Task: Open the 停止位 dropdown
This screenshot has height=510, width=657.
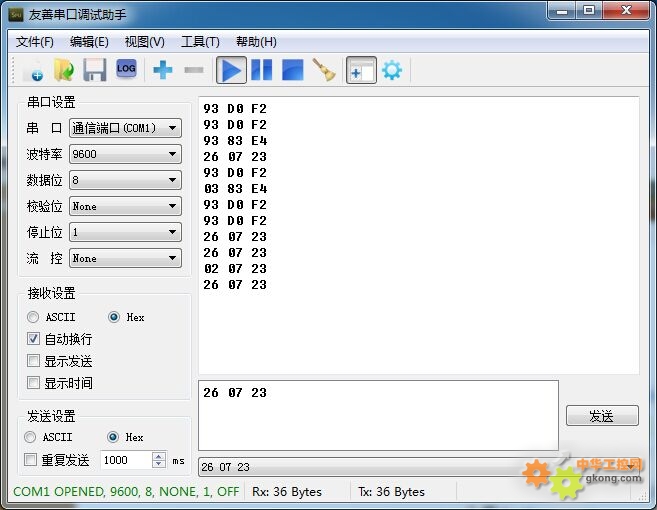Action: tap(125, 232)
